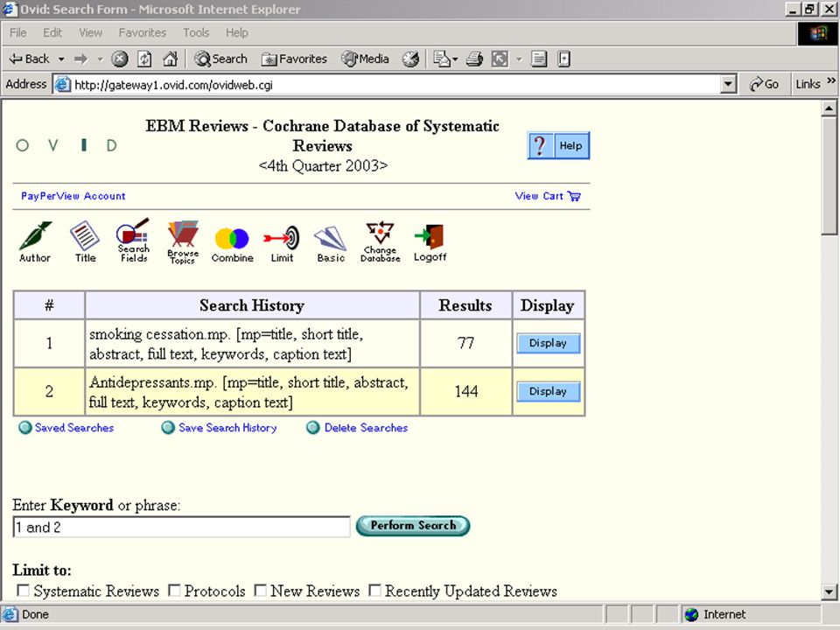Click the shopping cart icon
This screenshot has height=630, width=840.
pyautogui.click(x=574, y=196)
